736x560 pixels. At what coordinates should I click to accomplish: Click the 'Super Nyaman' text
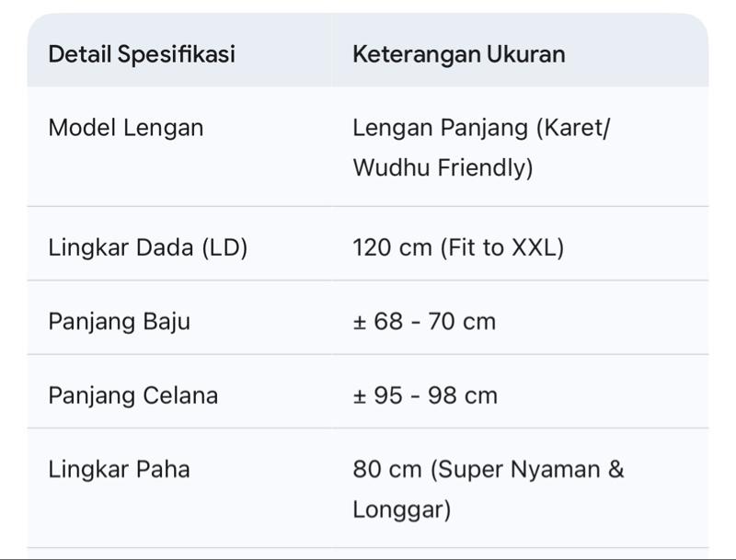click(x=515, y=469)
